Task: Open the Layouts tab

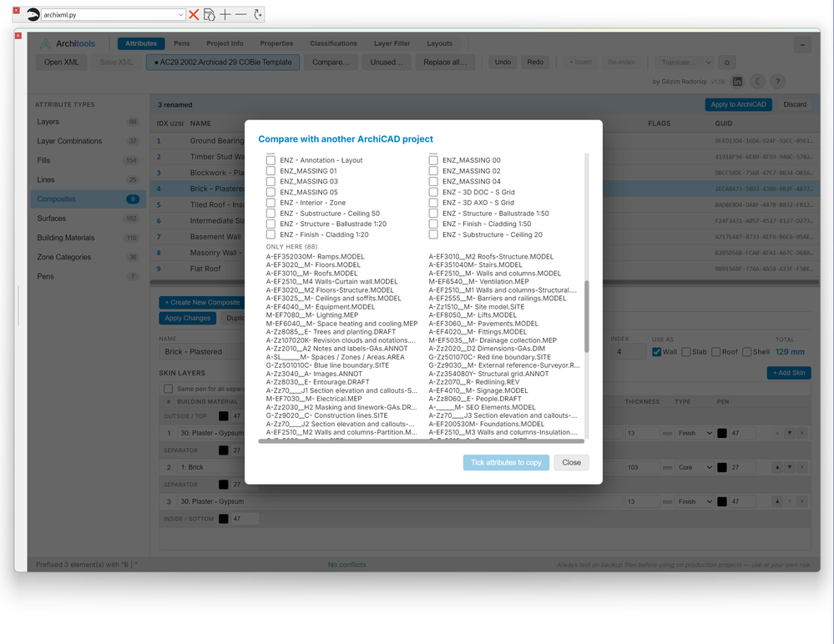Action: click(x=440, y=43)
